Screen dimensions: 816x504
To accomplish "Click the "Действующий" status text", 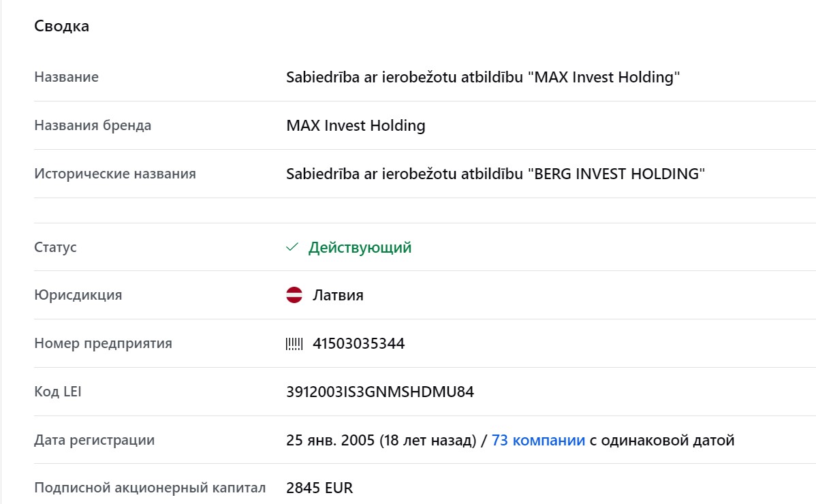I will [360, 247].
